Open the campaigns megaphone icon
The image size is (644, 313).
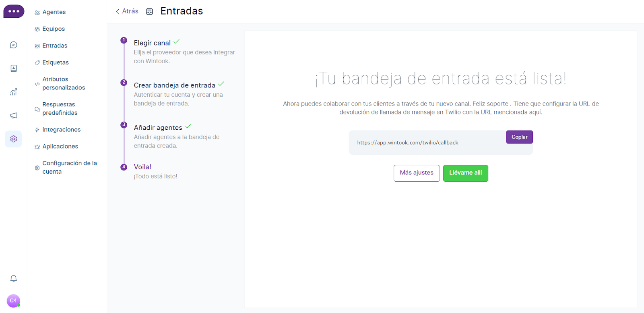pyautogui.click(x=13, y=116)
